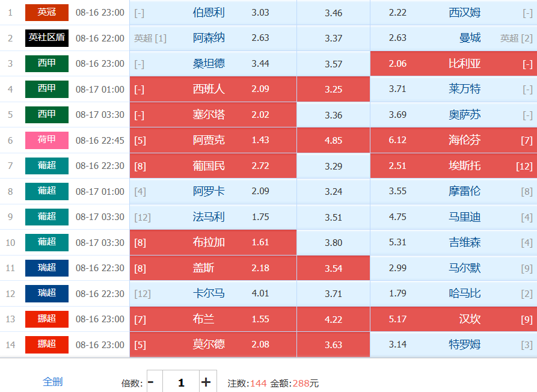Click the multiplier input field showing 1
The image size is (537, 392).
coord(181,382)
